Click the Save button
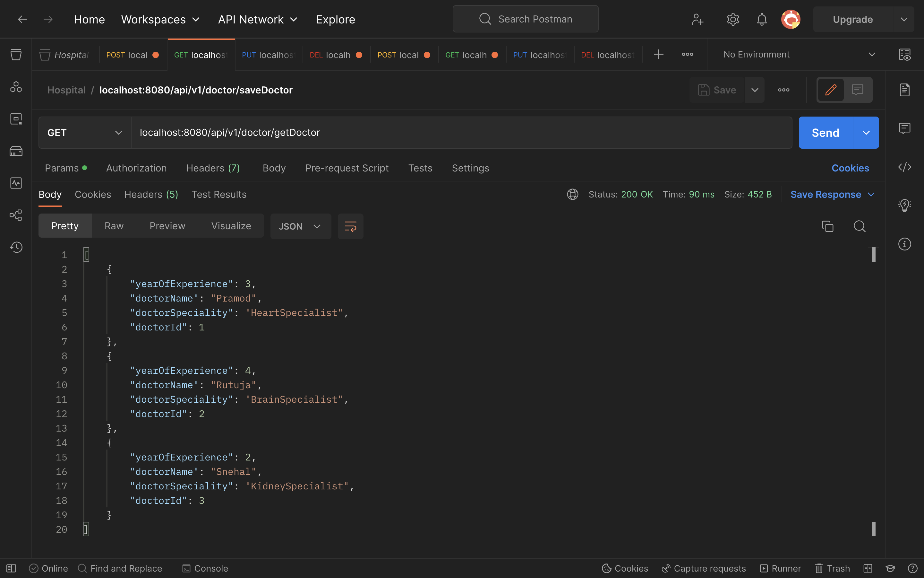 coord(717,90)
